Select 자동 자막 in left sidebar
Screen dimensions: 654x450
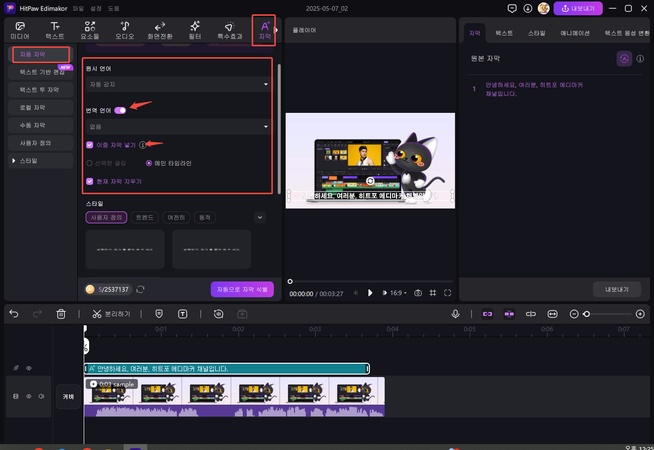[x=40, y=55]
